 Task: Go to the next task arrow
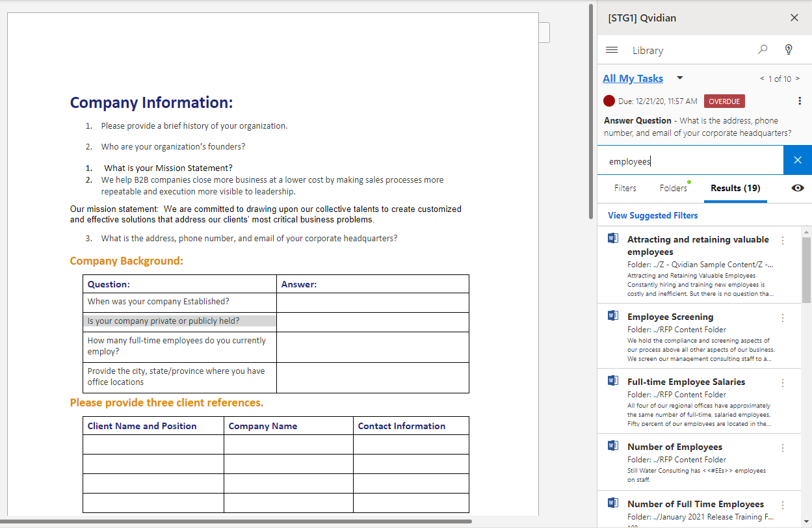click(798, 79)
